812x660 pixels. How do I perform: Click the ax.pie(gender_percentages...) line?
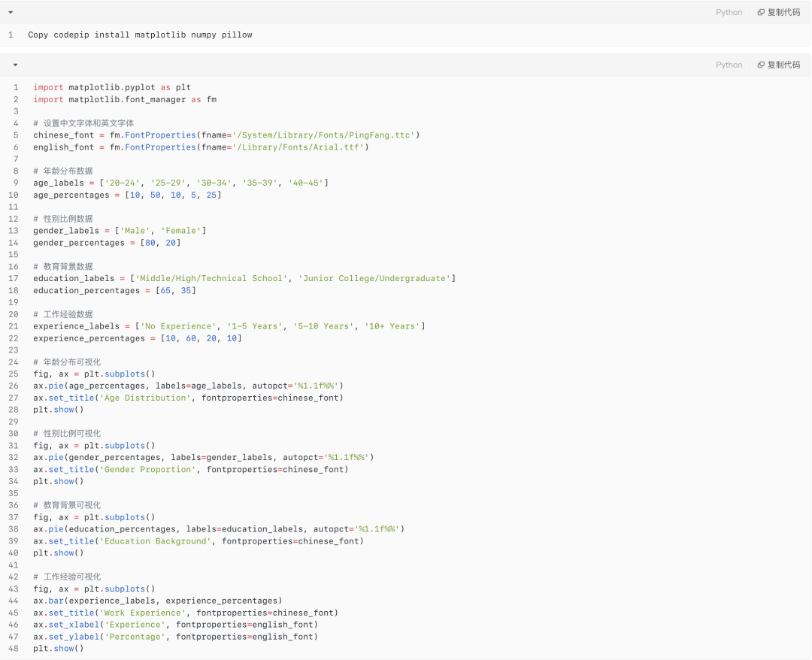coord(204,458)
